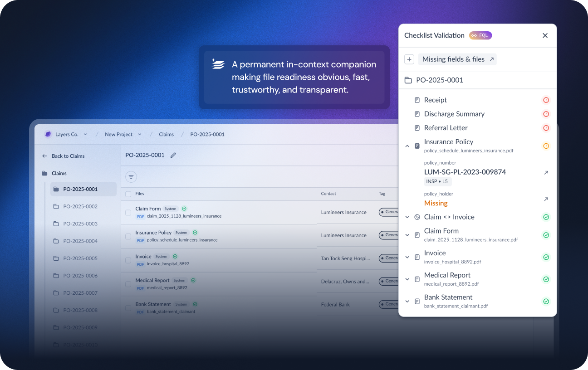Click the Layers Co. logo icon

48,134
